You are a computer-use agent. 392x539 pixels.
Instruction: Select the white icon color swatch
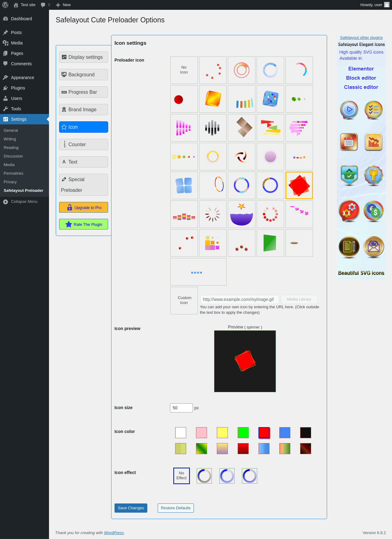[x=181, y=433]
